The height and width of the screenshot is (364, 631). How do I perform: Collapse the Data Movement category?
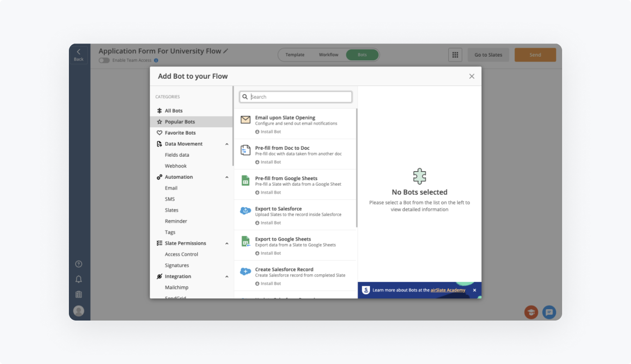tap(227, 144)
